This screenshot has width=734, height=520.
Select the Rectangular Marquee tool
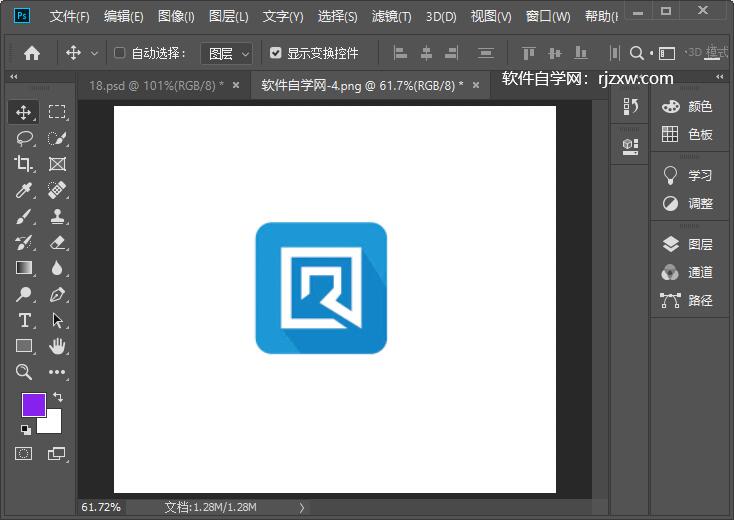[57, 112]
